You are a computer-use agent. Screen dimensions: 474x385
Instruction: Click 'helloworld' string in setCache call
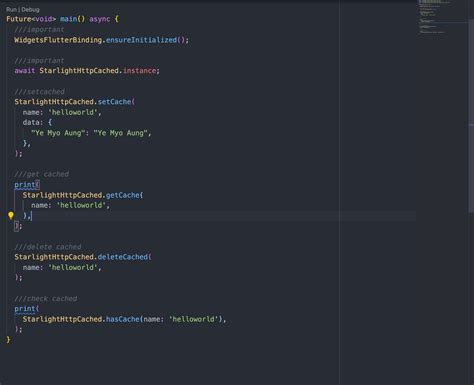(x=73, y=112)
